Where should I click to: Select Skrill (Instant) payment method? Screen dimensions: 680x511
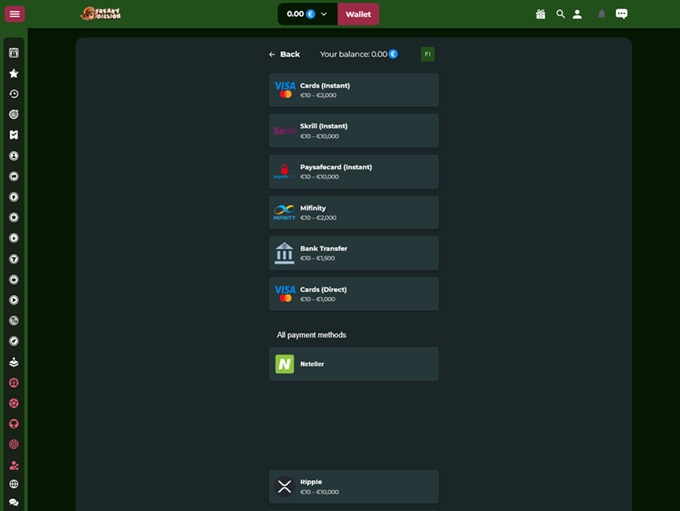353,131
